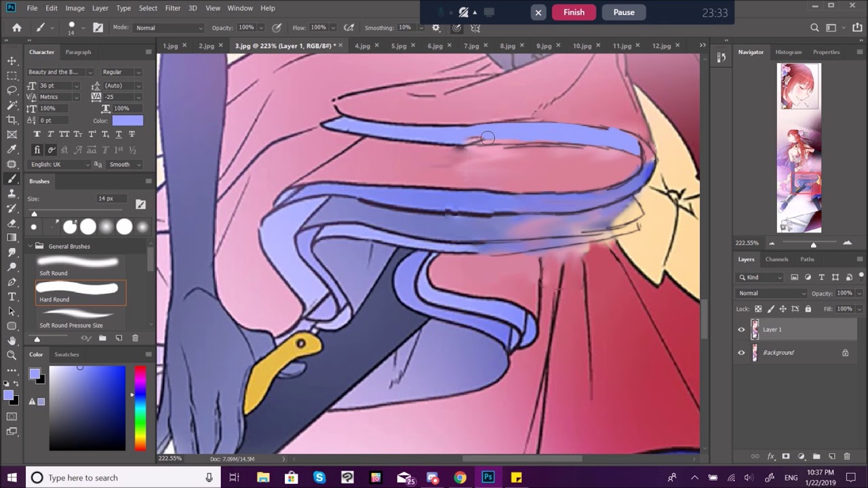
Task: Open Photoshop from the Windows taskbar
Action: (x=488, y=477)
